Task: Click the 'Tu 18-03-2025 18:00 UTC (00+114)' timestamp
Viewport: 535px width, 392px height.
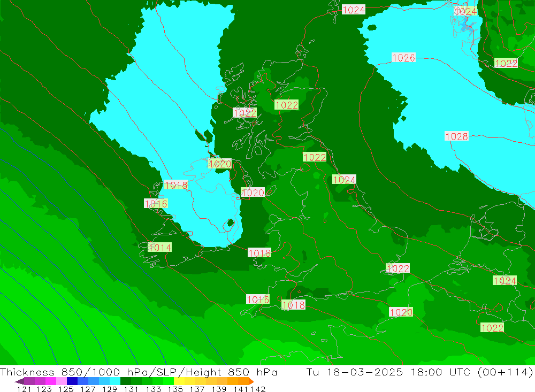Action: click(419, 372)
